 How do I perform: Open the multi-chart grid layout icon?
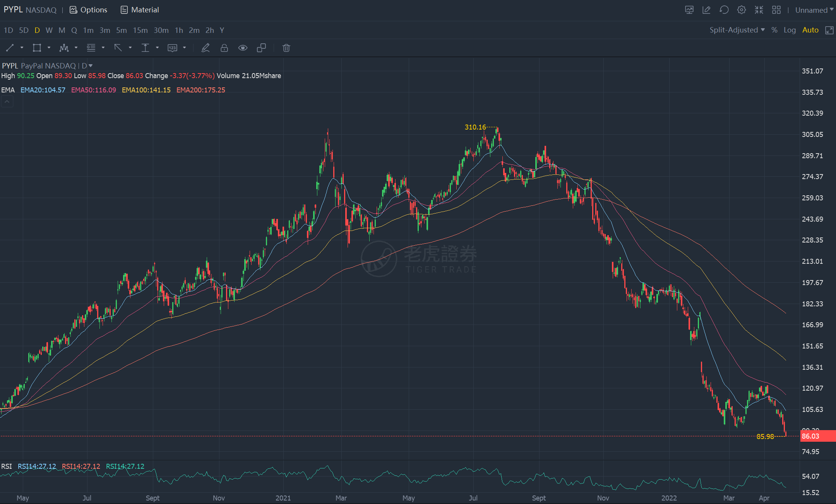coord(776,10)
